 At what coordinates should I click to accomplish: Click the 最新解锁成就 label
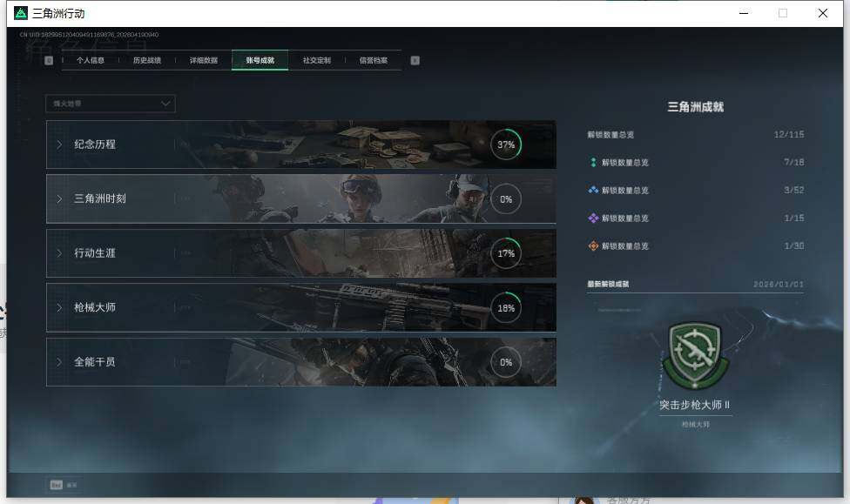pos(608,284)
